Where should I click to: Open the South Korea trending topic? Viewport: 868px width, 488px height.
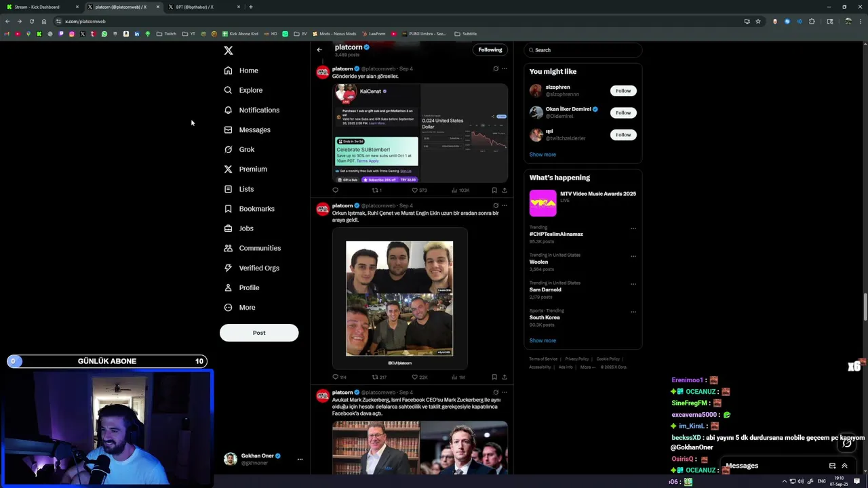(545, 317)
